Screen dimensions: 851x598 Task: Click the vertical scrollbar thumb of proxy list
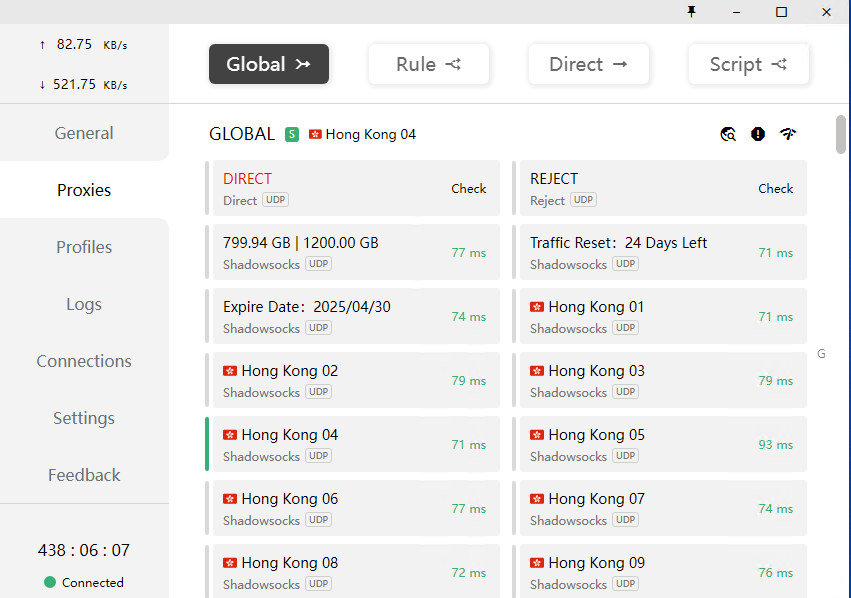(x=841, y=135)
